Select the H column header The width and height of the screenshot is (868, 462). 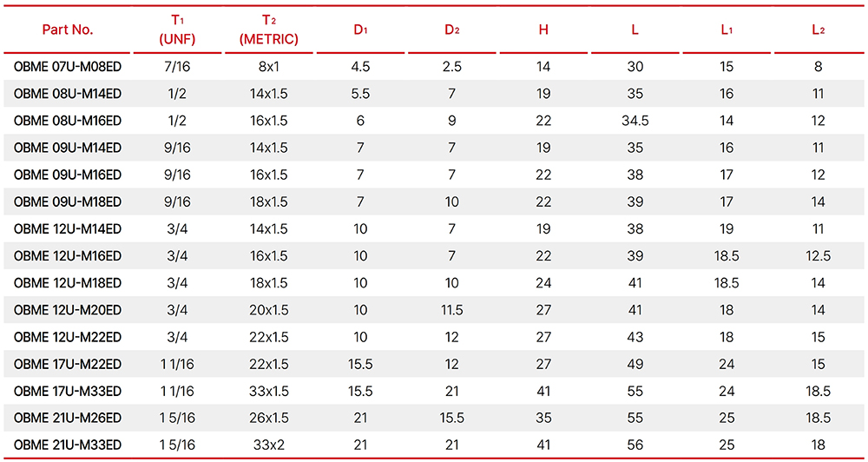click(543, 30)
